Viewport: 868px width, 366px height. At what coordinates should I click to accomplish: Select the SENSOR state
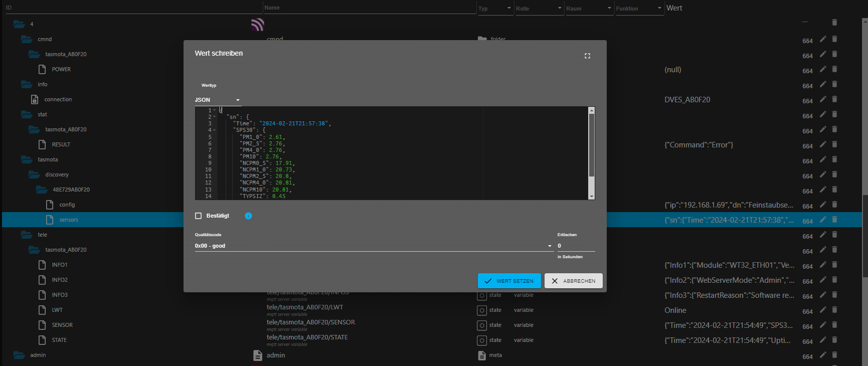62,325
